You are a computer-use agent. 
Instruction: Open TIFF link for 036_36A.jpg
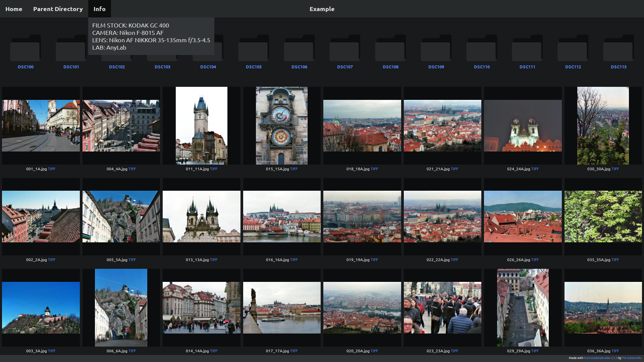[x=615, y=351]
